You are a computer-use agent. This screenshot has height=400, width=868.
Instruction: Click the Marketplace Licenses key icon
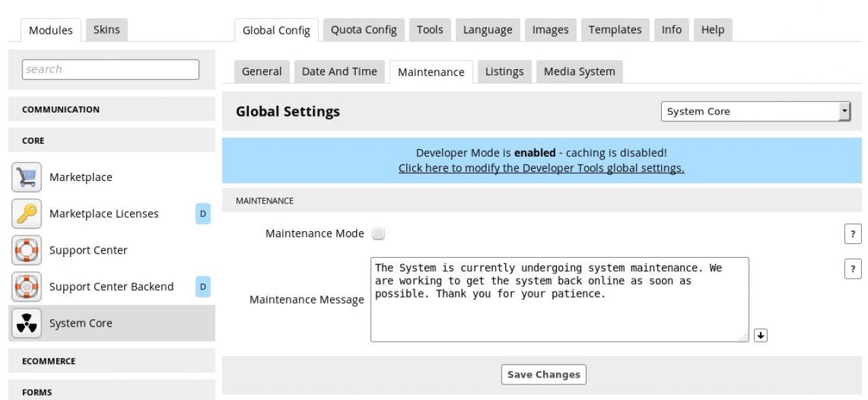tap(26, 214)
